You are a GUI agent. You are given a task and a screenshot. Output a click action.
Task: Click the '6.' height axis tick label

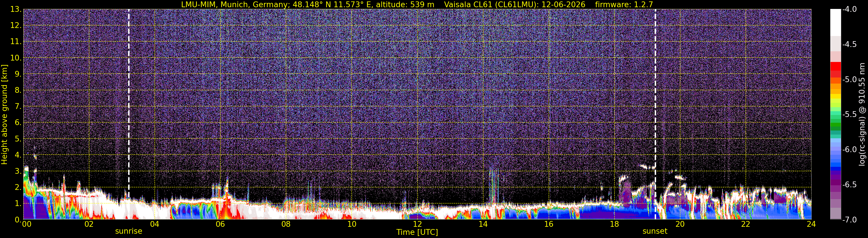click(x=18, y=122)
